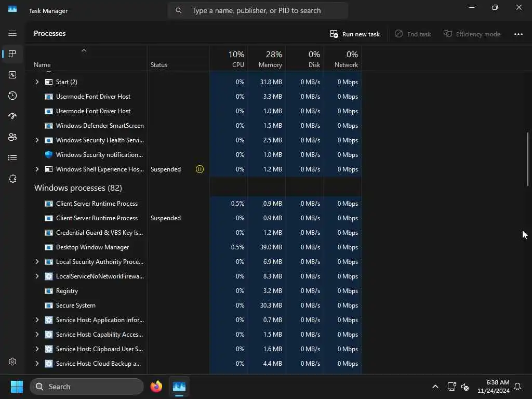Expand Windows Security Health Service row
This screenshot has width=532, height=399.
(37, 140)
